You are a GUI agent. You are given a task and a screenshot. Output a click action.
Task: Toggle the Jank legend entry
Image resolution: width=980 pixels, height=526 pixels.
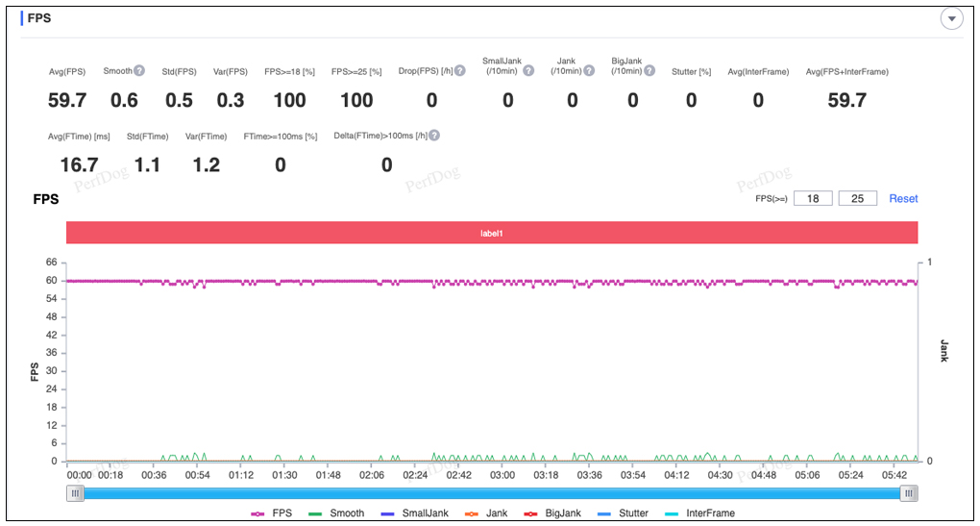coord(486,513)
